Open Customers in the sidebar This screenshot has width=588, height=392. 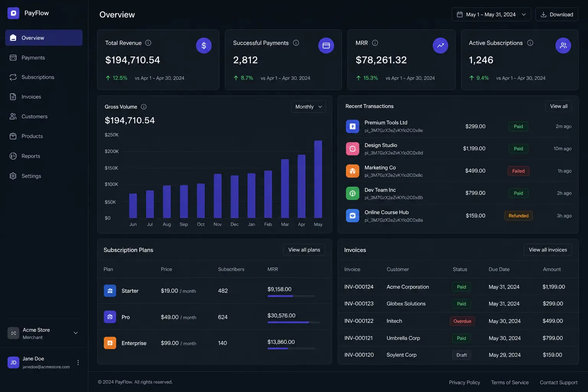[x=44, y=116]
